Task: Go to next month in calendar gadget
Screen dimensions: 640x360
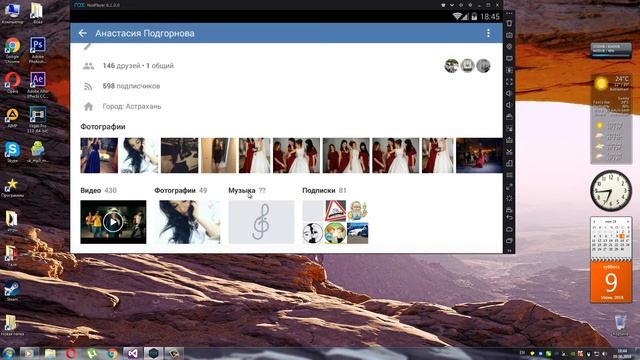Action: coord(628,221)
